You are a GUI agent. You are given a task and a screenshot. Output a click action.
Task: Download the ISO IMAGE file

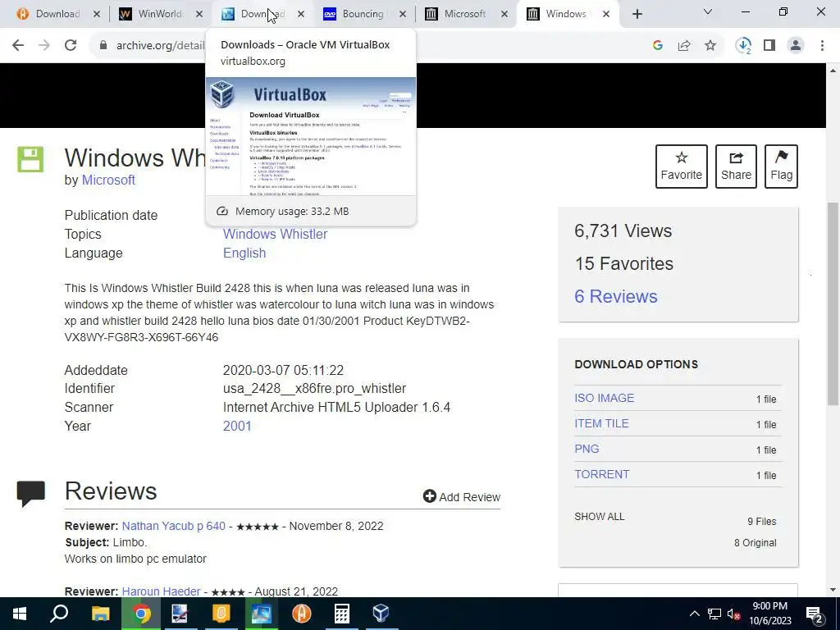coord(605,398)
